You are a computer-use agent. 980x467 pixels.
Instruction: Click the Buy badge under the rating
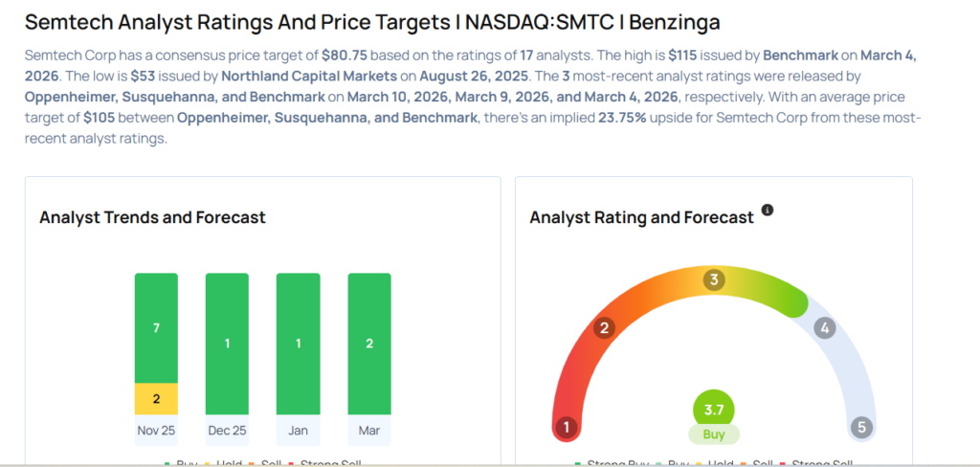pos(713,434)
